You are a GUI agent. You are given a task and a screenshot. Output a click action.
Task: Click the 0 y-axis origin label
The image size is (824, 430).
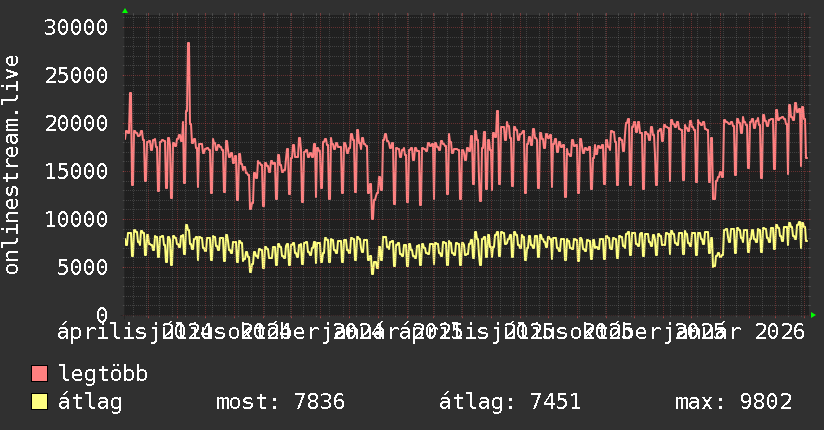(x=102, y=315)
